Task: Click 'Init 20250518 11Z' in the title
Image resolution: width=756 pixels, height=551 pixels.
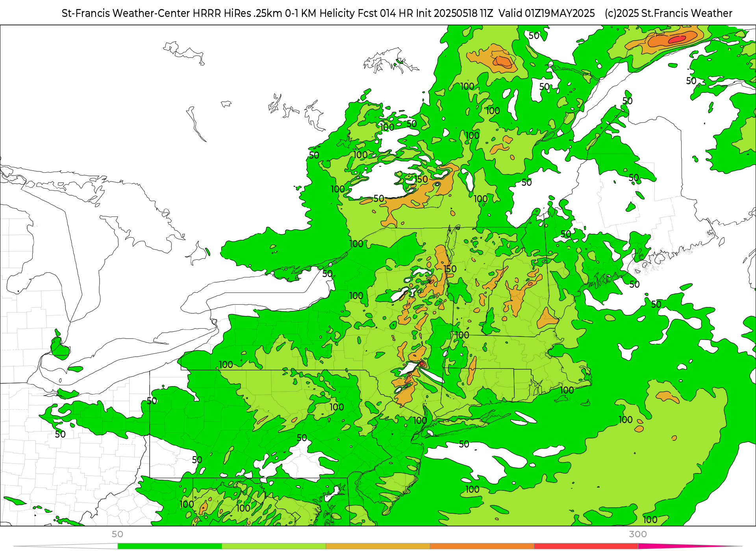Action: pos(455,13)
